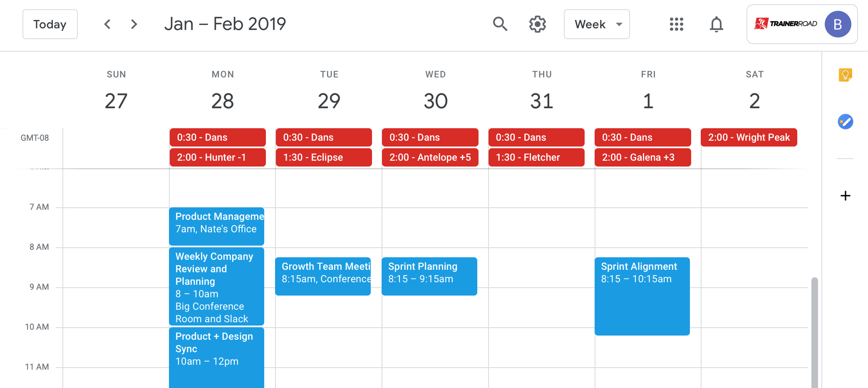The image size is (868, 388).
Task: Select day header Wednesday 30
Action: tap(435, 101)
